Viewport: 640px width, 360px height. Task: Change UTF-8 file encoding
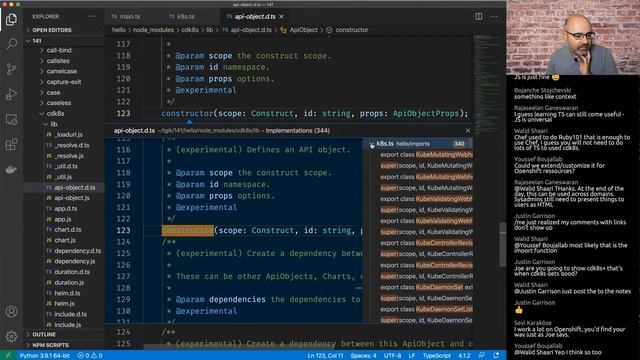click(393, 356)
